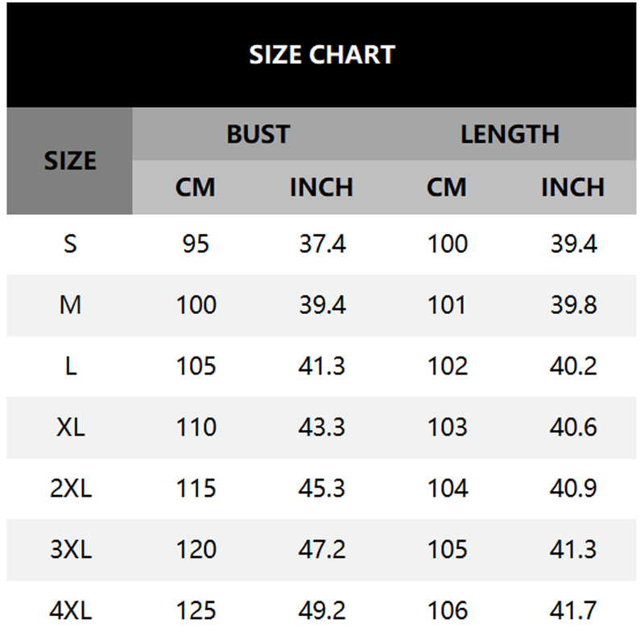Click the 3XL size row label
The height and width of the screenshot is (644, 644).
70,550
